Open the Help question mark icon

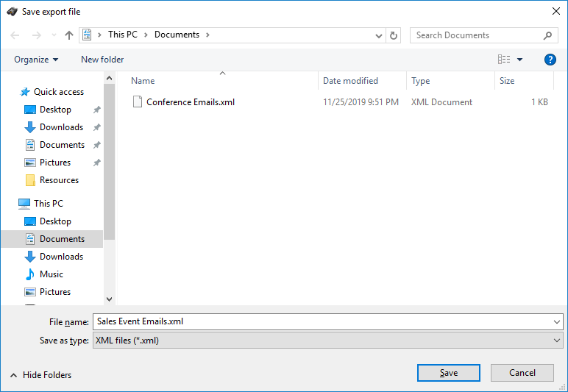[x=550, y=60]
